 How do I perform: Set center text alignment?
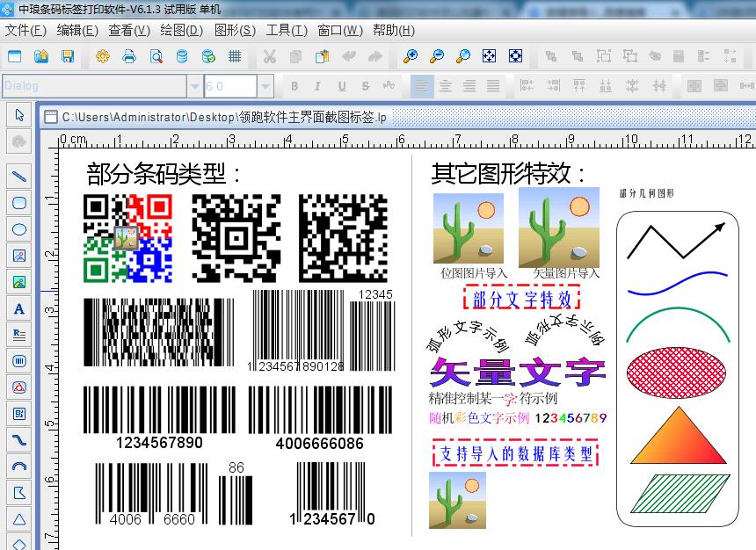click(445, 86)
